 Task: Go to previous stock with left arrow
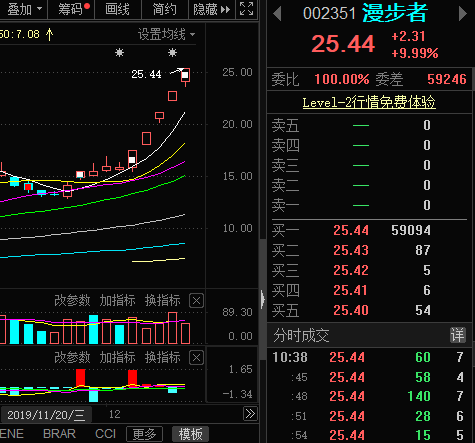point(277,14)
